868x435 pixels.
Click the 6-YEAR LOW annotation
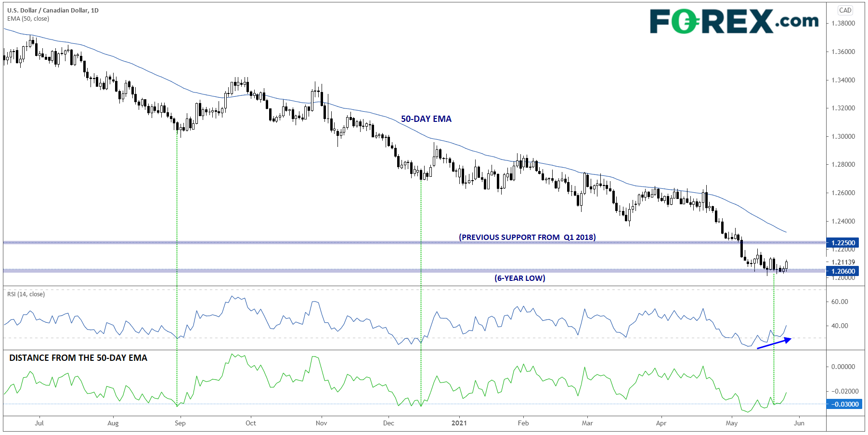tap(519, 278)
